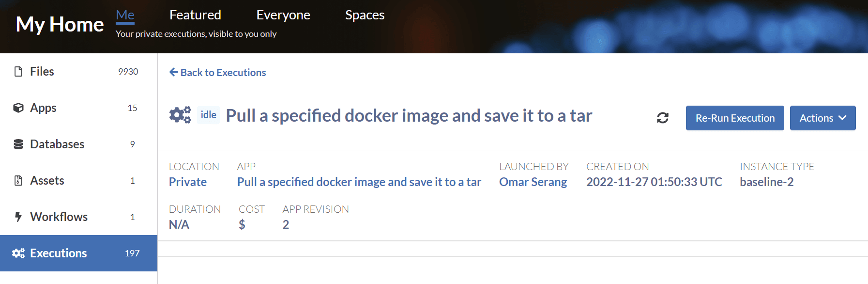Image resolution: width=868 pixels, height=284 pixels.
Task: Open the app link under APP
Action: click(x=359, y=182)
